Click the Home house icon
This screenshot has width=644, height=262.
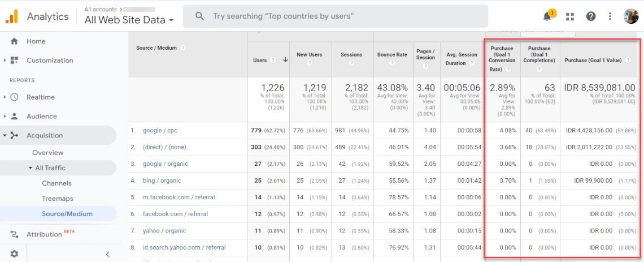click(x=14, y=41)
